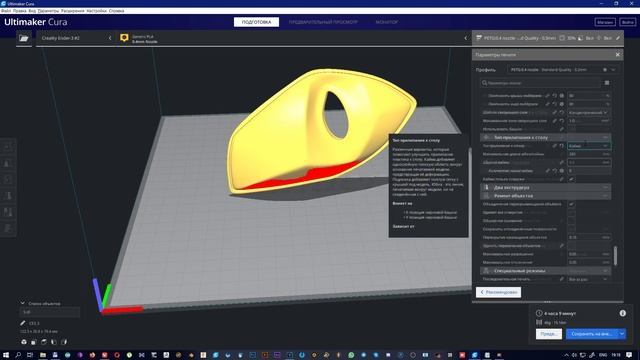Open the print profile dropdown
The image size is (640, 360).
(x=562, y=70)
